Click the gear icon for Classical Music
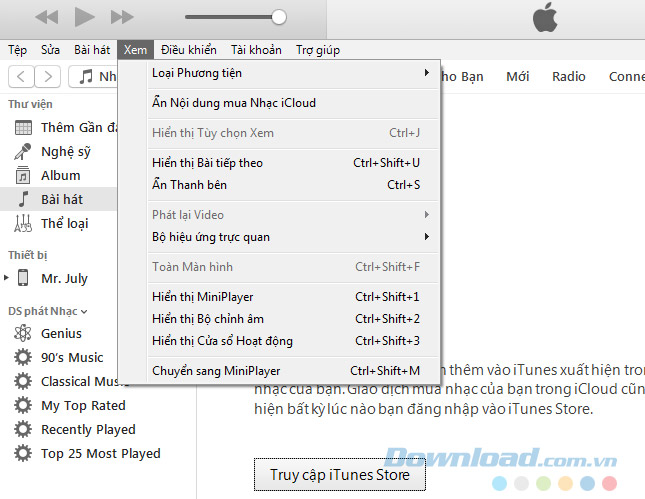The width and height of the screenshot is (645, 499). click(23, 381)
